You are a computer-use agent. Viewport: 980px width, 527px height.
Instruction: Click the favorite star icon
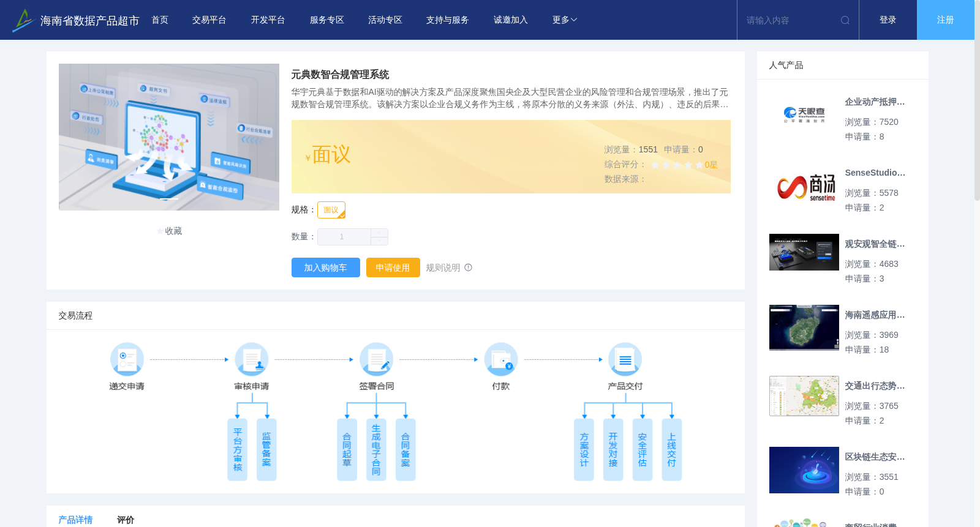point(160,231)
